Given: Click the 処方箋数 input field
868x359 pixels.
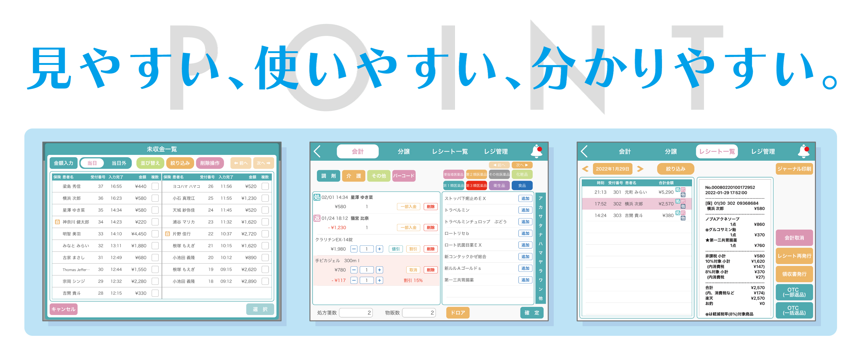Looking at the screenshot, I should point(356,312).
